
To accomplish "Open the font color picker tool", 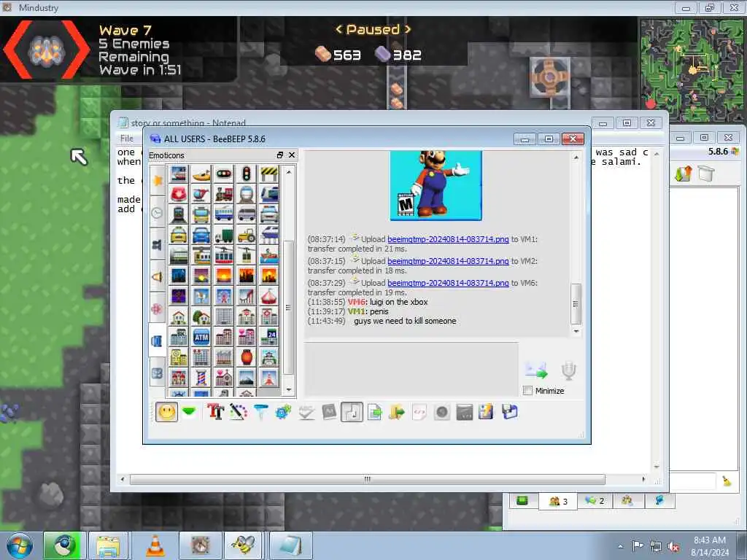I will pyautogui.click(x=239, y=412).
